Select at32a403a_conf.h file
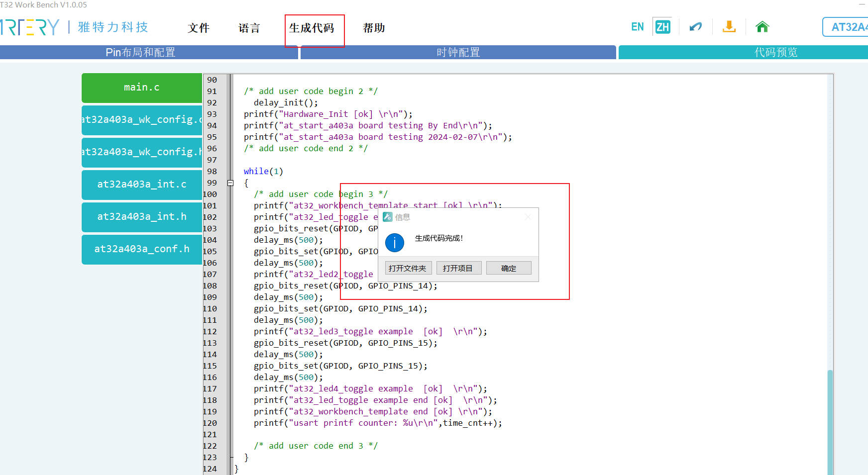Screen dimensions: 868x475 [x=142, y=249]
